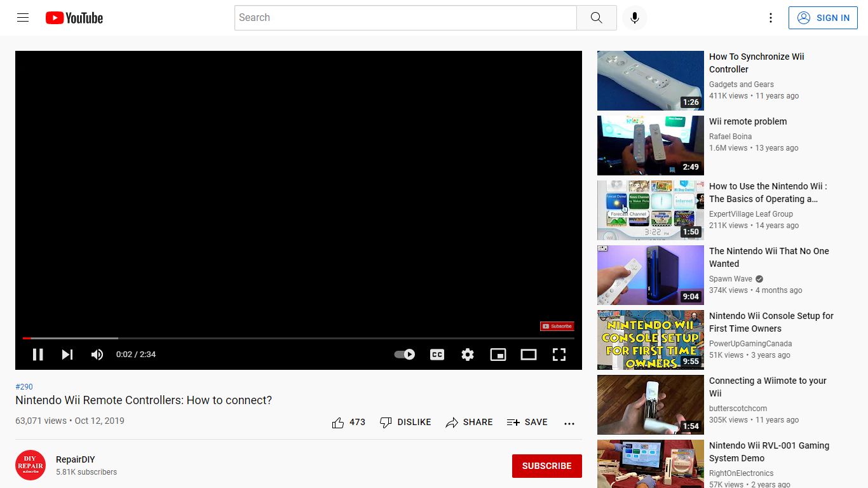Save the video to a playlist
The image size is (868, 488).
click(x=527, y=422)
